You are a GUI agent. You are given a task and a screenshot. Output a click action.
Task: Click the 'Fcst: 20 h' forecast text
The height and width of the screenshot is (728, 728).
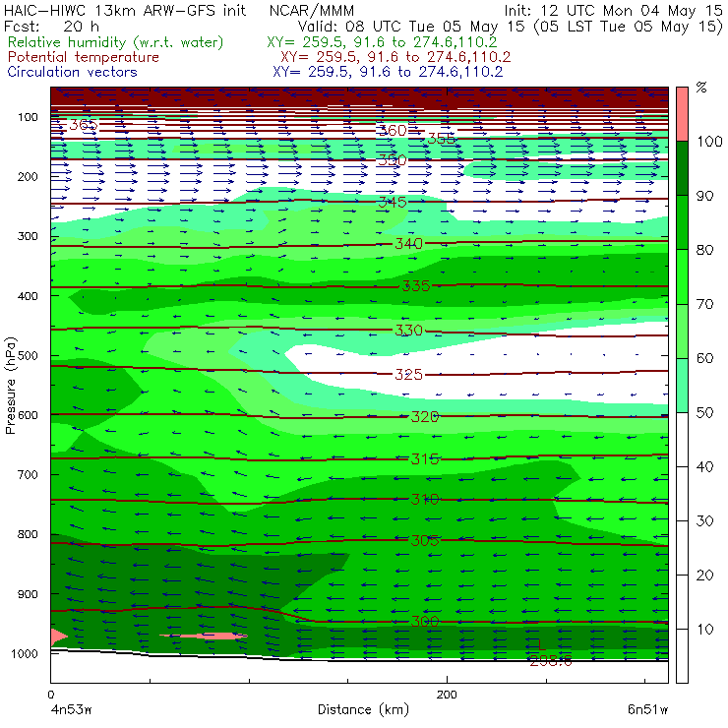coord(51,26)
